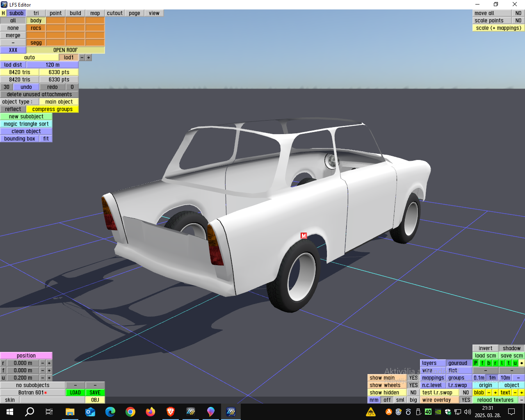Launch Firefox from the taskbar
The height and width of the screenshot is (420, 525).
151,412
